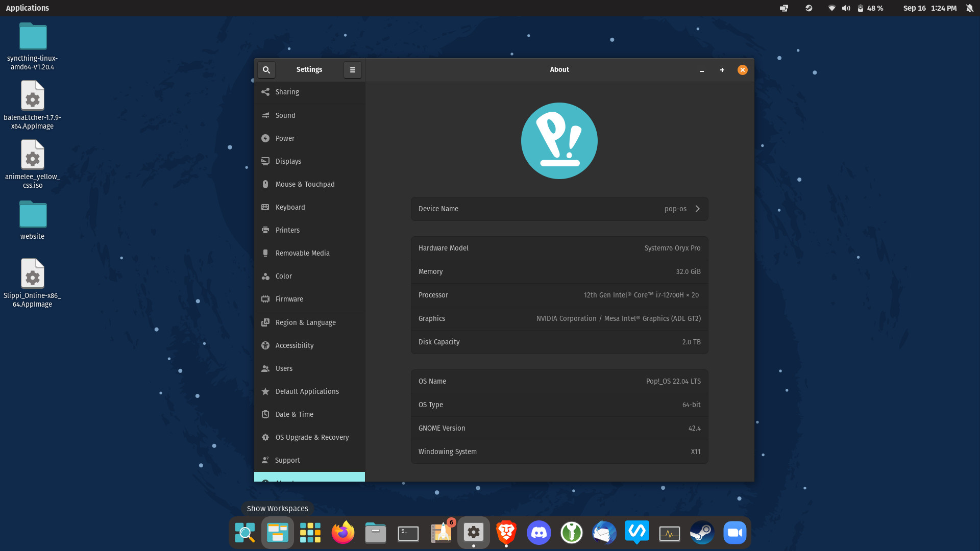Open Zoom from the dock
This screenshot has height=551, width=980.
734,533
